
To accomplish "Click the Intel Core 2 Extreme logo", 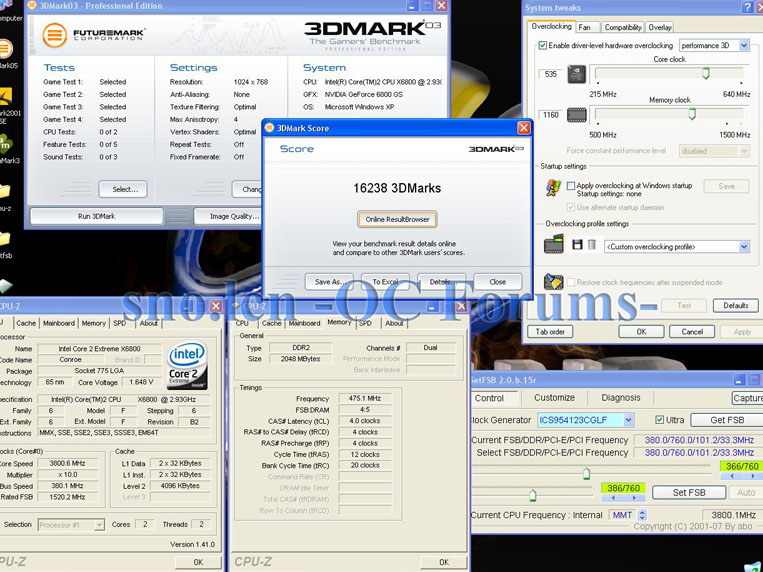I will [x=187, y=365].
